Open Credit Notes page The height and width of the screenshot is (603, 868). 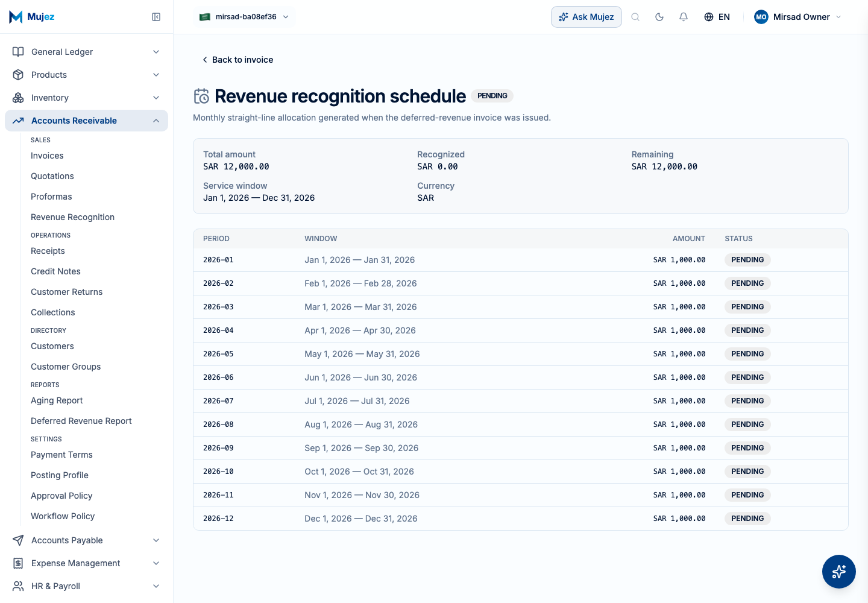coord(55,271)
